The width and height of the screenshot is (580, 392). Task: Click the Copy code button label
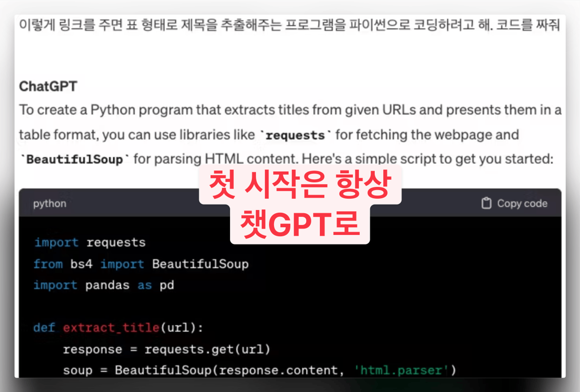[x=522, y=203]
